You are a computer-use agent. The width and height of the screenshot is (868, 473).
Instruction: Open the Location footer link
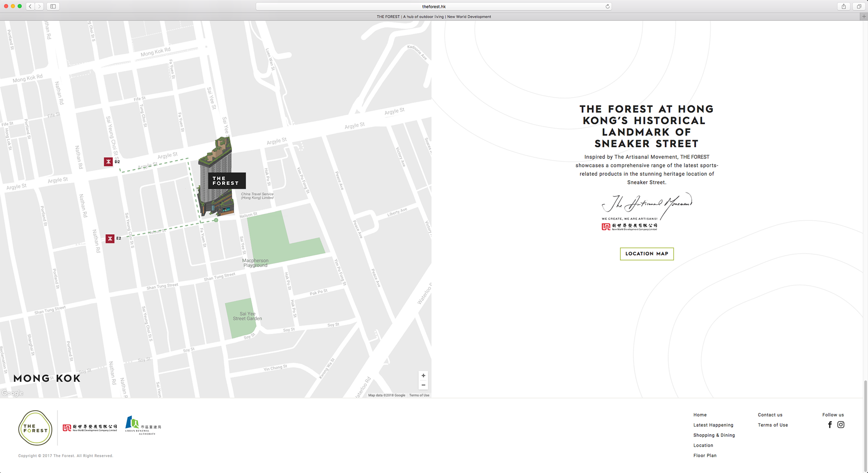(703, 445)
